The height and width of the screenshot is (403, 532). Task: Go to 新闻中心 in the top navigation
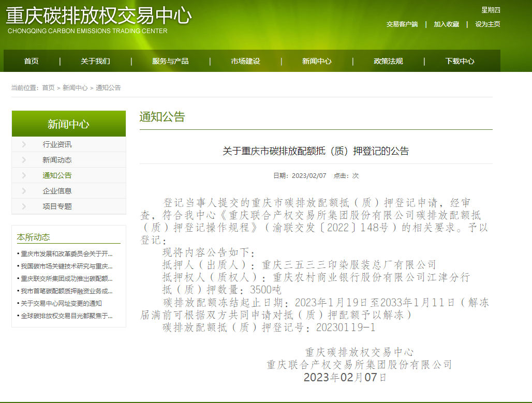pyautogui.click(x=317, y=61)
